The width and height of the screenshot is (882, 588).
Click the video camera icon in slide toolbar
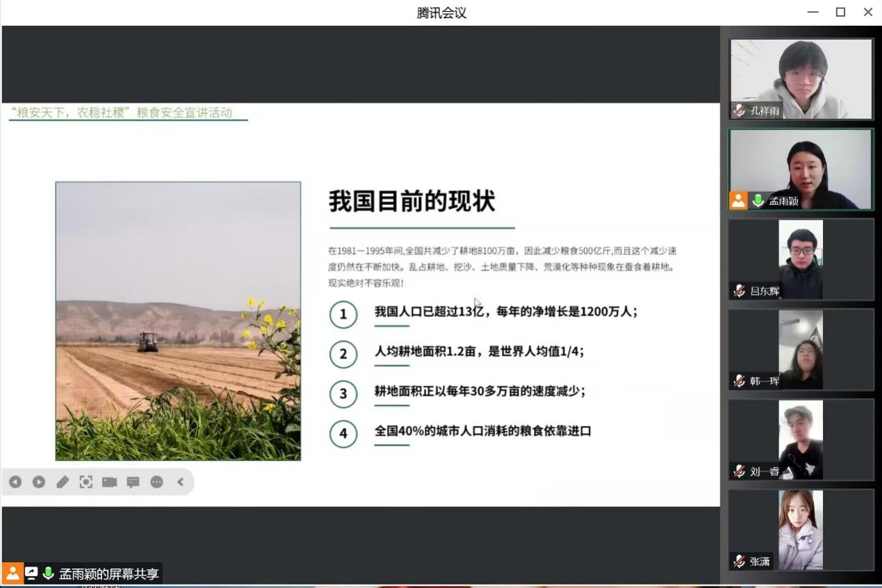click(110, 482)
